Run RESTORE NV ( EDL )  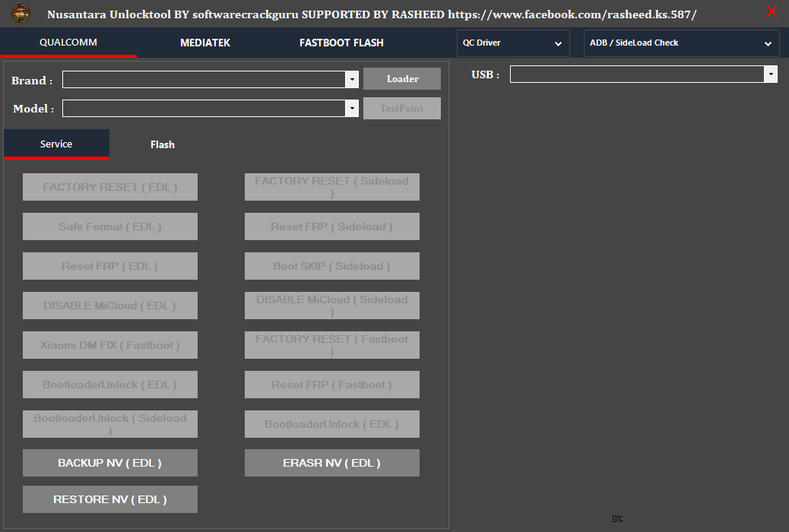[x=109, y=499]
